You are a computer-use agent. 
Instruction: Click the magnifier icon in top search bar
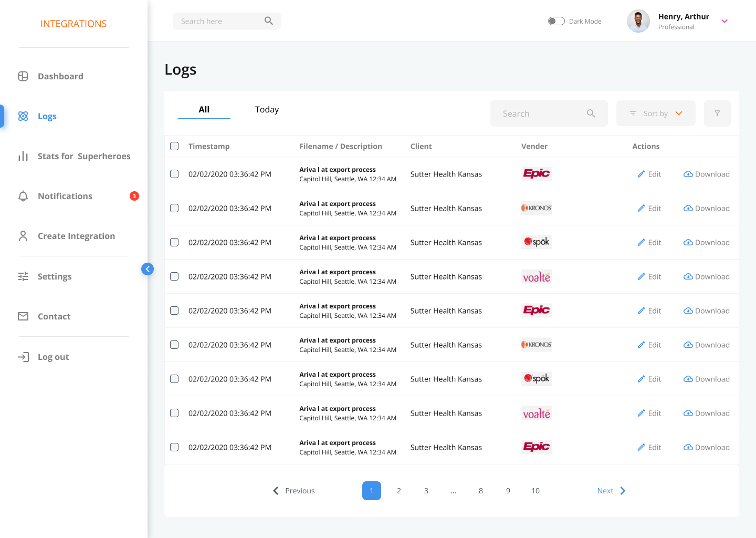coord(269,21)
